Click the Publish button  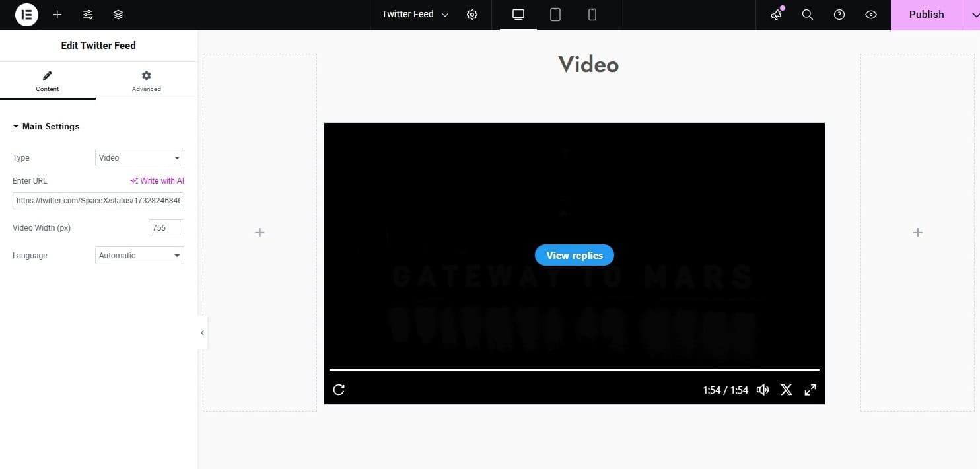pos(927,15)
